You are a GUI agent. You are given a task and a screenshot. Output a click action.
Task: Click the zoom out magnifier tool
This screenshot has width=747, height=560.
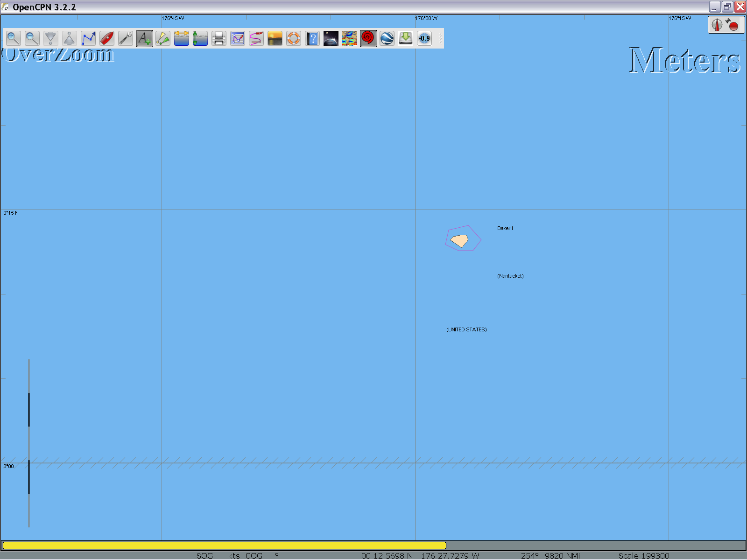tap(32, 38)
